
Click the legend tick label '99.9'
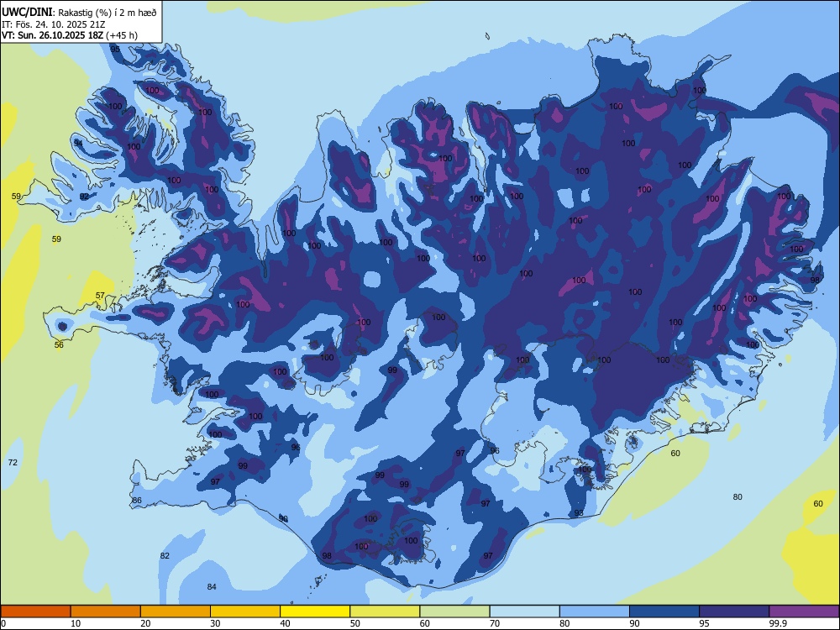(x=777, y=623)
